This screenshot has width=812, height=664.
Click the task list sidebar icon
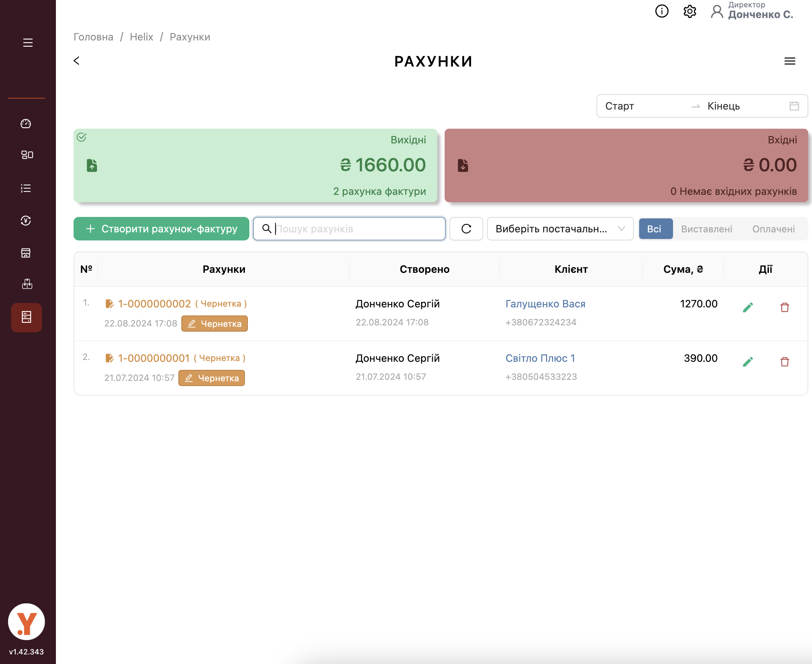click(26, 188)
